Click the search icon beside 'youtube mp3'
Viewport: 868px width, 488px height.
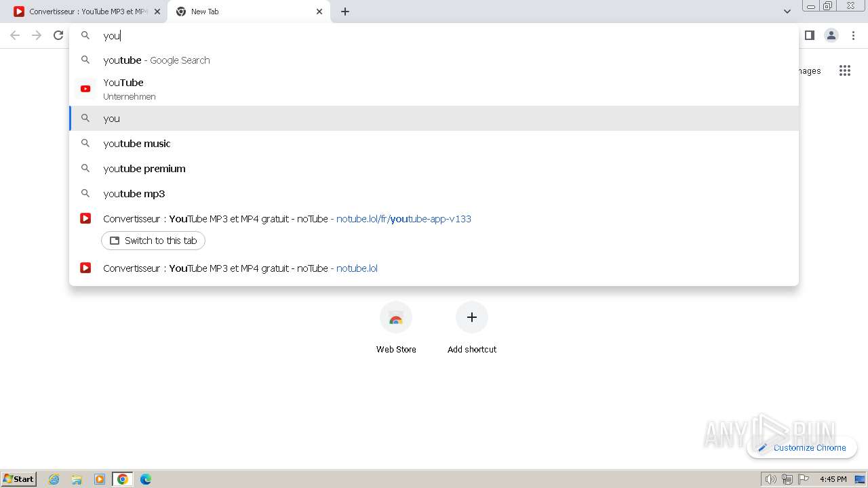(85, 193)
